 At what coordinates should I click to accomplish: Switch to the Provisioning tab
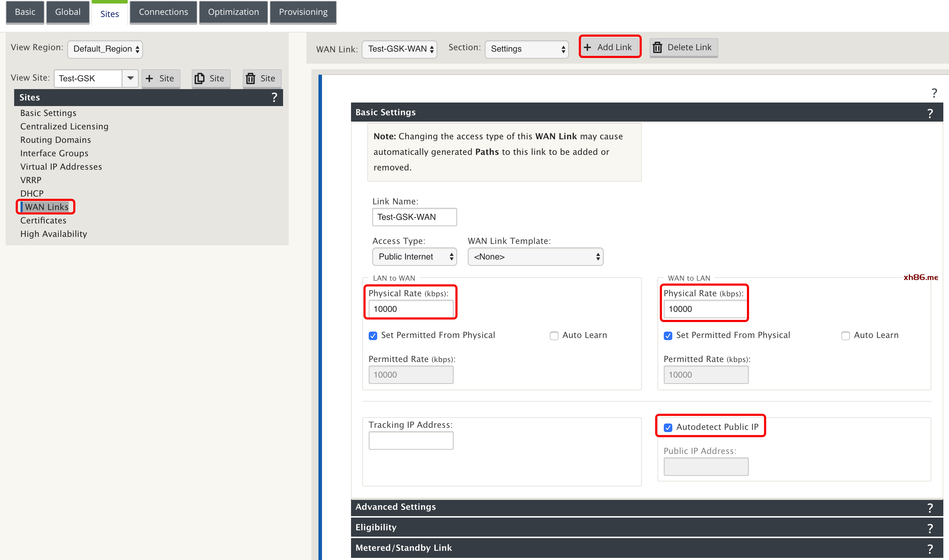pos(303,12)
